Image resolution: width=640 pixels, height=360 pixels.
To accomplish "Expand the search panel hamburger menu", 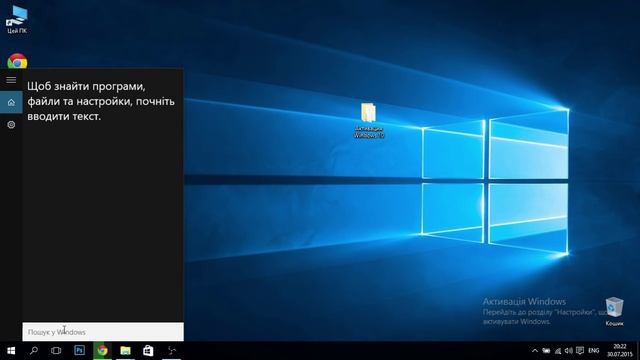I will 11,80.
